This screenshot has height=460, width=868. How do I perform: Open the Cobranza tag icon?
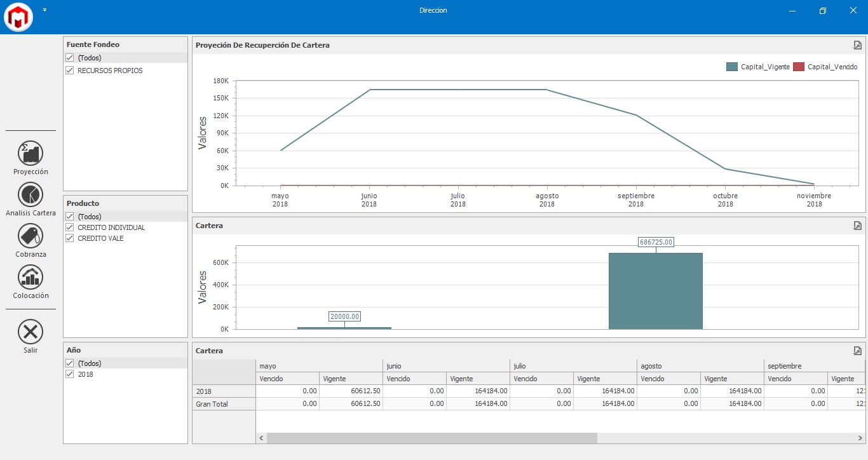(x=31, y=236)
